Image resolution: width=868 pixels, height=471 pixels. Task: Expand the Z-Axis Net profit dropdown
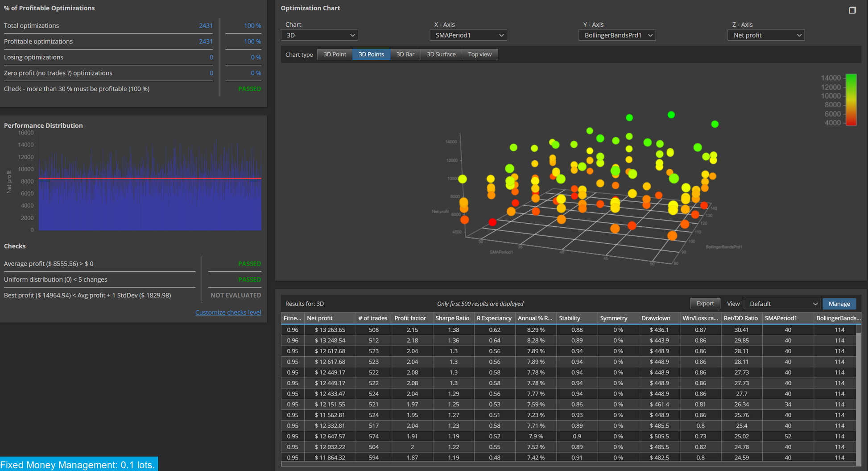pos(766,35)
